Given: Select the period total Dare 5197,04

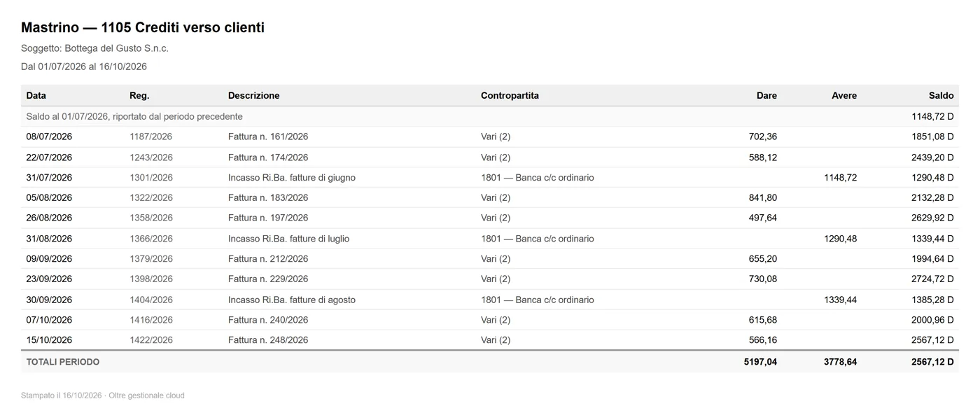Looking at the screenshot, I should tap(760, 363).
